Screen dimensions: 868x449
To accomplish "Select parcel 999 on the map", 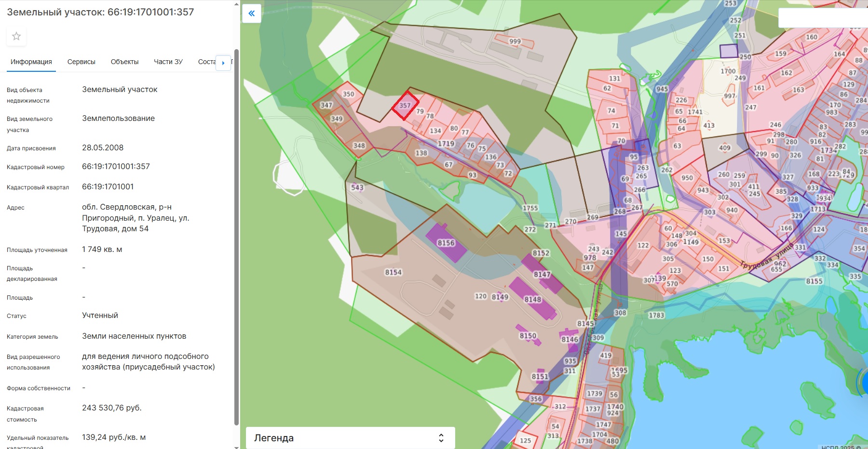I will [x=515, y=41].
